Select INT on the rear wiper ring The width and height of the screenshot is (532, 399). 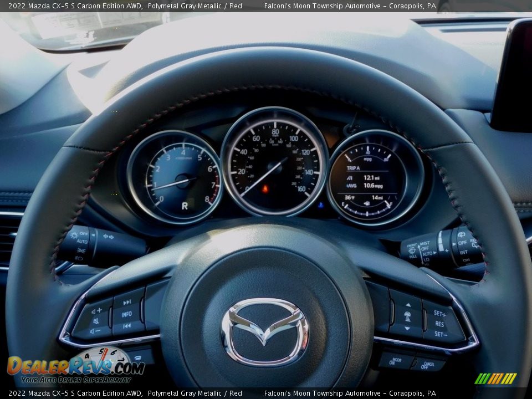[x=463, y=253]
